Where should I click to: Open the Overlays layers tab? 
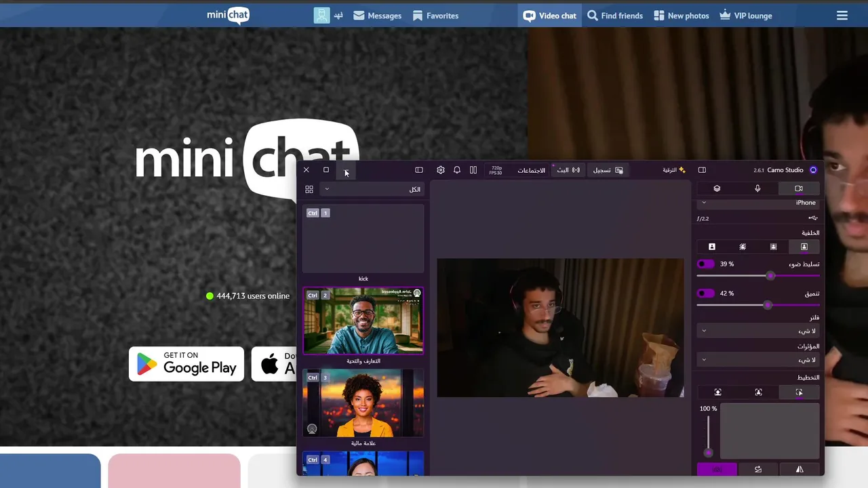(x=717, y=188)
